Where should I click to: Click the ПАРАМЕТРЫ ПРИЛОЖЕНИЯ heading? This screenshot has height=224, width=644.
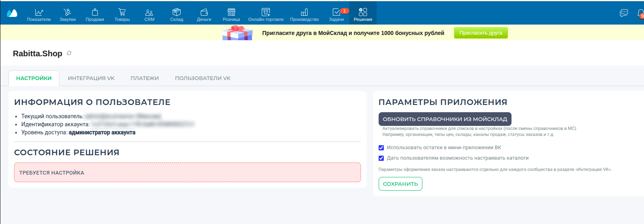point(443,102)
